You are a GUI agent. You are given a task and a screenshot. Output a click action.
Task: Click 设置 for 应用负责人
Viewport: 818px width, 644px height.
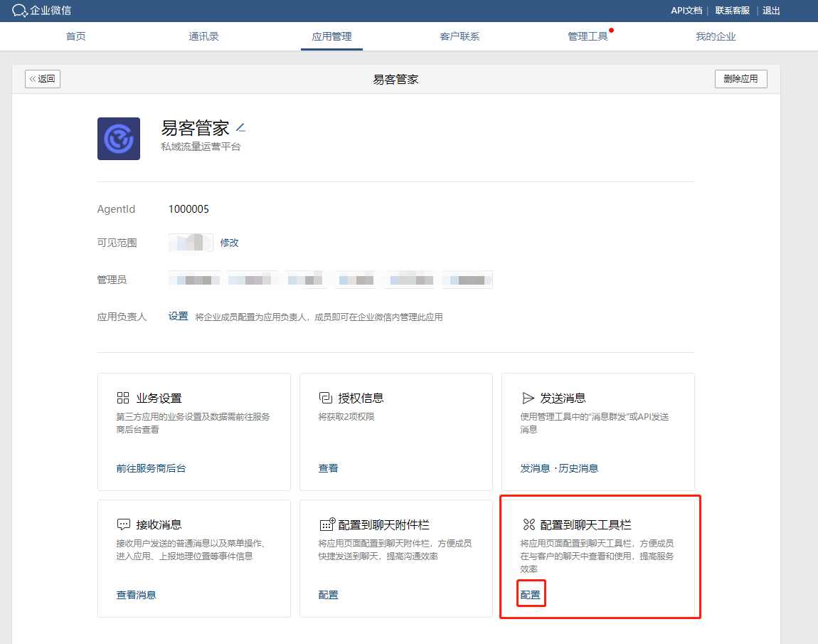(178, 316)
